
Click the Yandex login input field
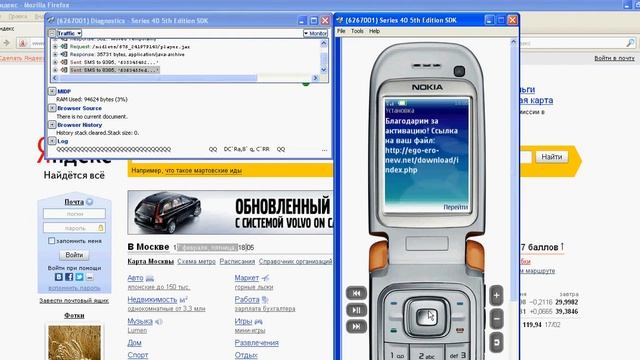74,213
